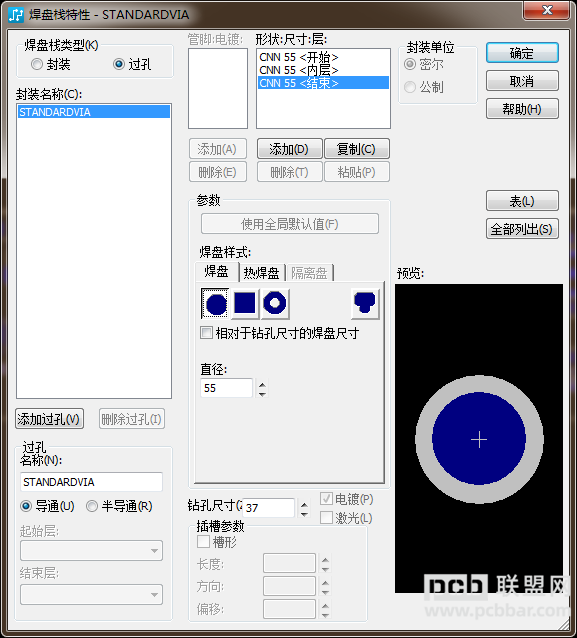Screen dimensions: 577x638
Task: Toggle 相对于钻孔尺寸的焊盘尺寸 checkbox
Action: (206, 333)
